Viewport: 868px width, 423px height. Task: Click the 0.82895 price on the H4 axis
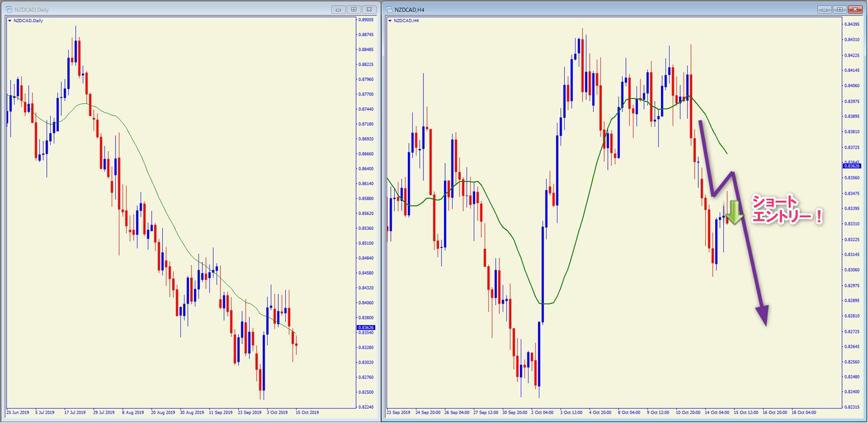click(x=852, y=301)
